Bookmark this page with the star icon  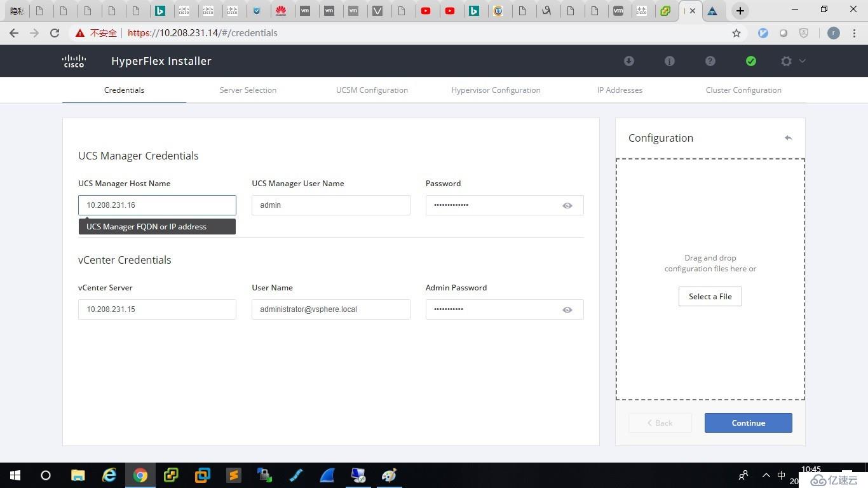coord(736,33)
